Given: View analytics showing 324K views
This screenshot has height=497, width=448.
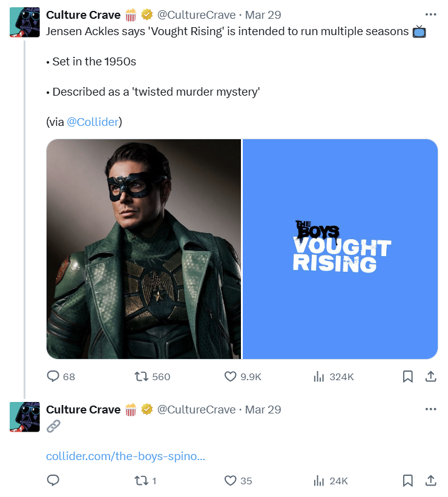Looking at the screenshot, I should point(319,377).
